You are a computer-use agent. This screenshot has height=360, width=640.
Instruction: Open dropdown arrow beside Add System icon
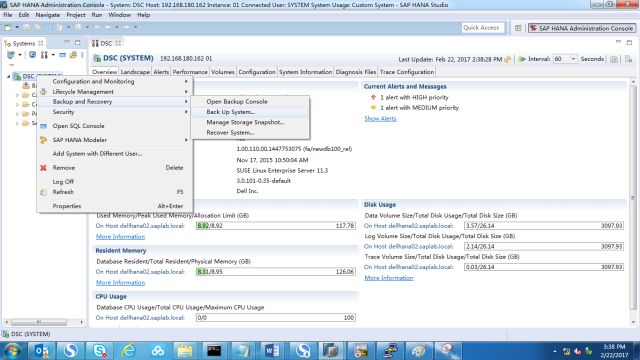click(20, 55)
